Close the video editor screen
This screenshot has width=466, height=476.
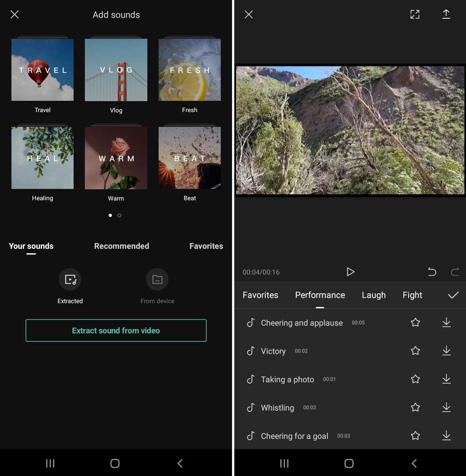[249, 14]
